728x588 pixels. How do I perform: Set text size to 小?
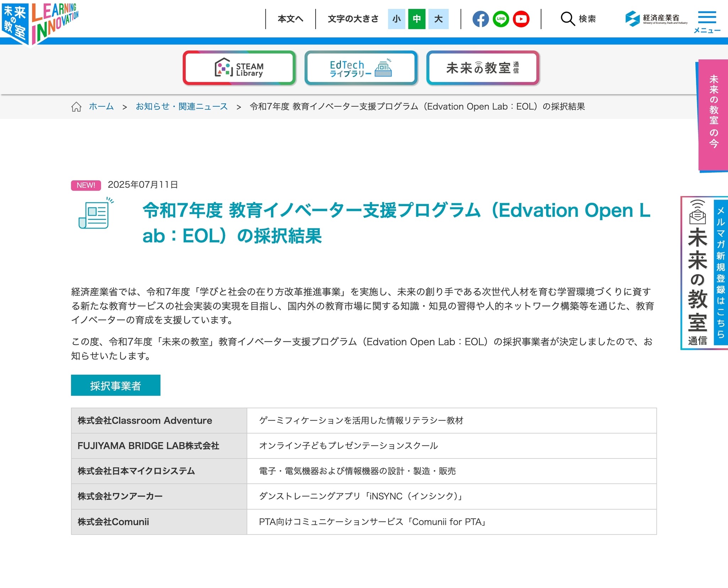[396, 19]
